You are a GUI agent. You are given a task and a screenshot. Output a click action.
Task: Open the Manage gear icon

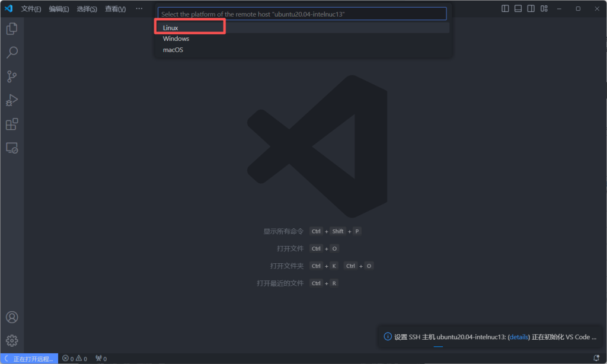tap(12, 340)
